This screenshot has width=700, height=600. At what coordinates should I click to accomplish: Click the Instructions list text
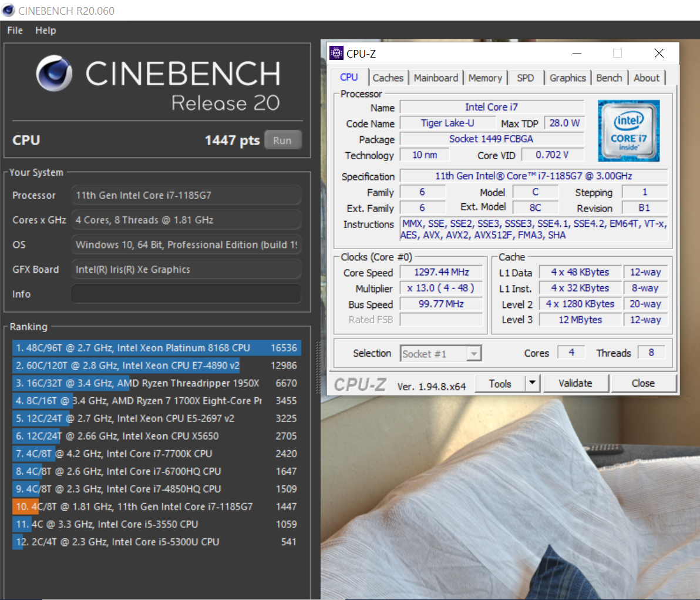coord(534,229)
